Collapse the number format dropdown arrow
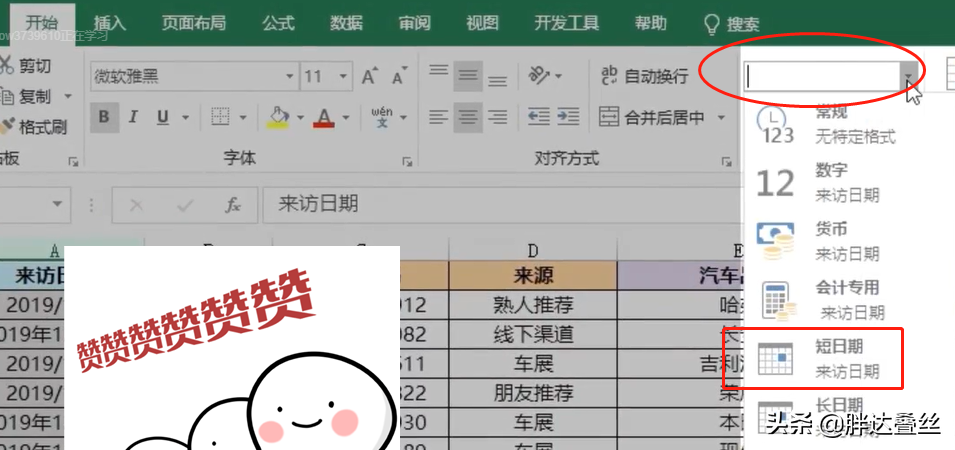Viewport: 955px width, 450px height. pos(908,77)
